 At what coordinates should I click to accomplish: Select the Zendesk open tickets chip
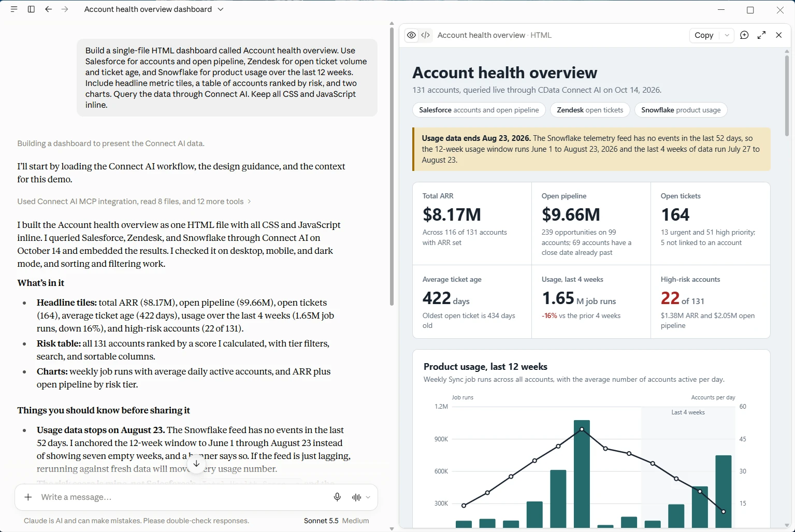(x=590, y=110)
